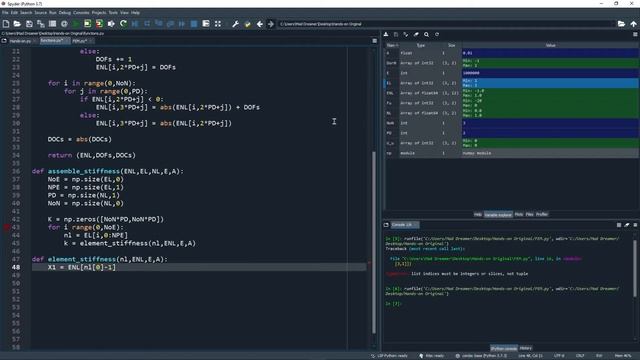Start debugging the file

(x=135, y=24)
